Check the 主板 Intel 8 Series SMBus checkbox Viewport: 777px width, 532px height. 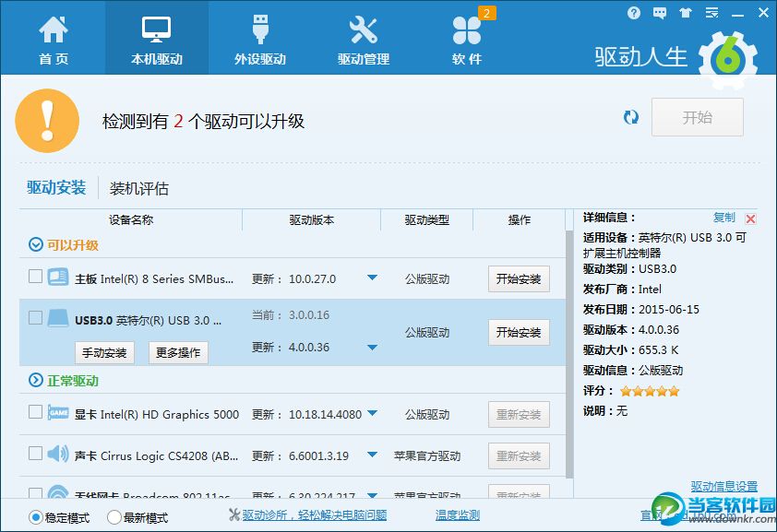point(35,277)
